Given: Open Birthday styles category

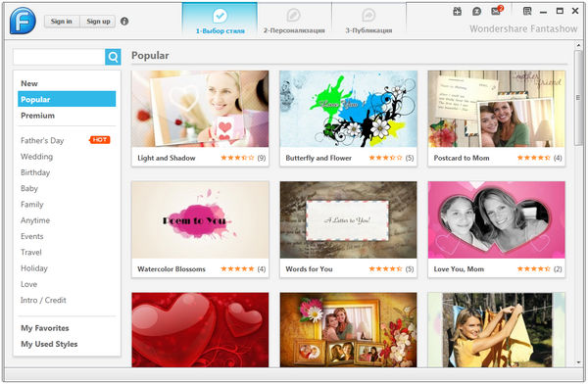Looking at the screenshot, I should [x=35, y=172].
